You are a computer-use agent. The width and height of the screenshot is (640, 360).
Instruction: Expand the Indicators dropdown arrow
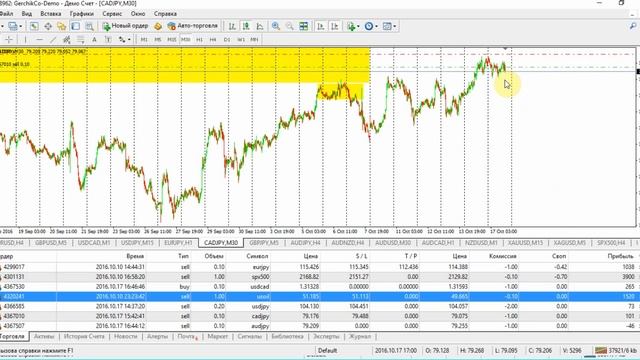coord(358,26)
